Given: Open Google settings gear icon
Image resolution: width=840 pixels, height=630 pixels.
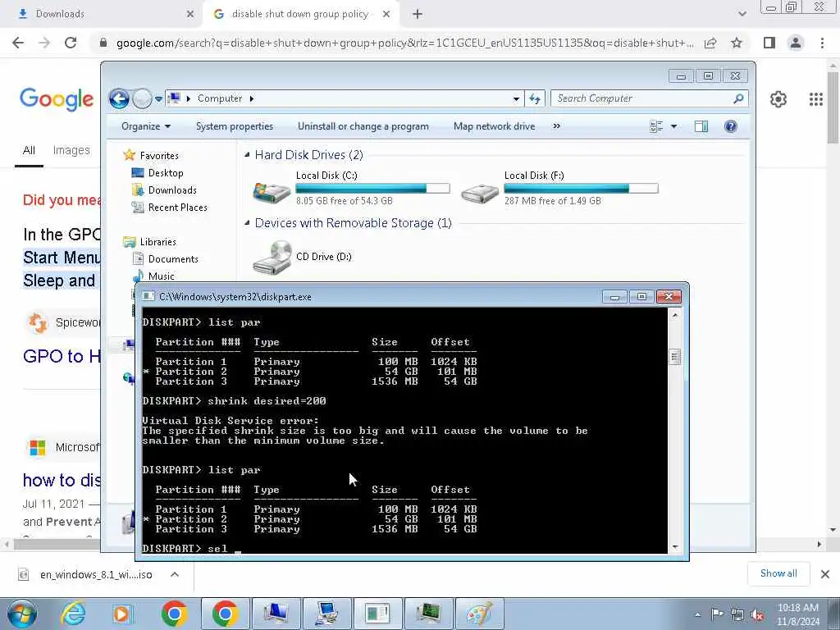Looking at the screenshot, I should point(778,99).
